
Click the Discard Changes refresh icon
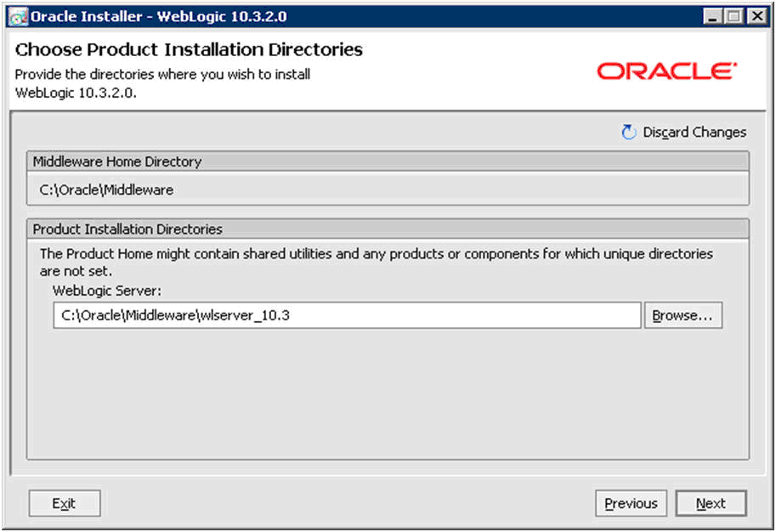(628, 132)
